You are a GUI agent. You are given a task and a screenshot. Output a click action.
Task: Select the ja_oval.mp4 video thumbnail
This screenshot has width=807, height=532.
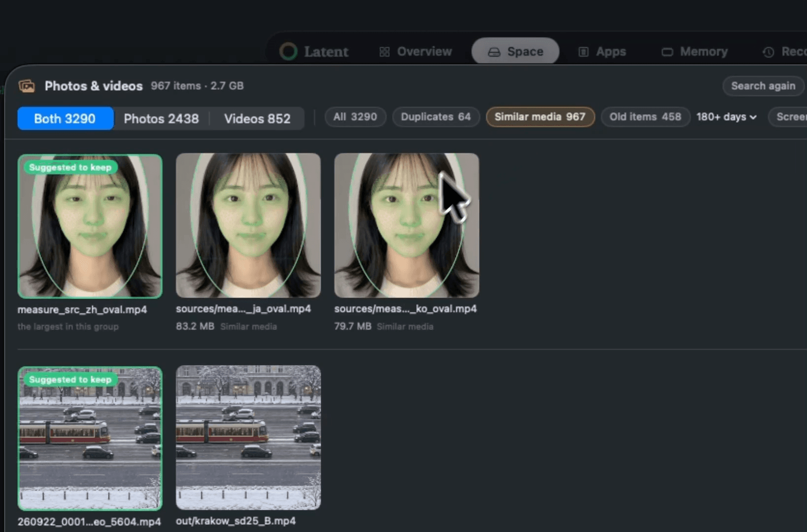tap(248, 225)
